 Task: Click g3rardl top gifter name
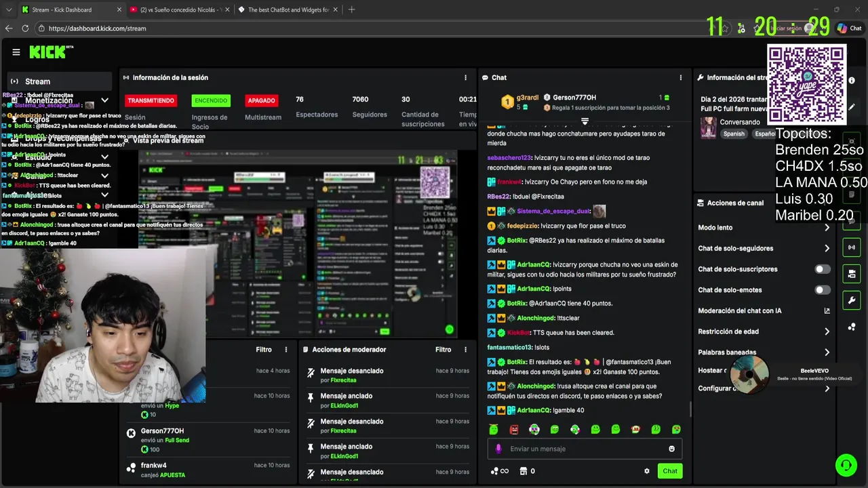pyautogui.click(x=528, y=98)
